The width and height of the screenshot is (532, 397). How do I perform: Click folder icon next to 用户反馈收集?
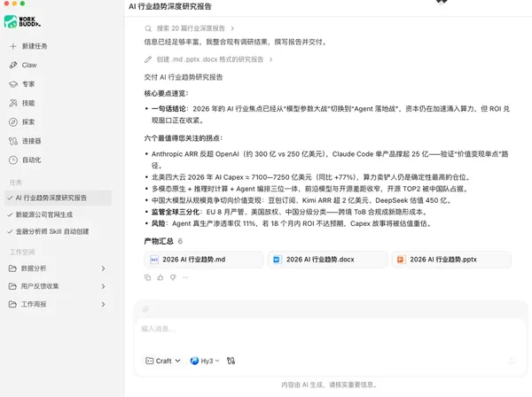tap(12, 286)
